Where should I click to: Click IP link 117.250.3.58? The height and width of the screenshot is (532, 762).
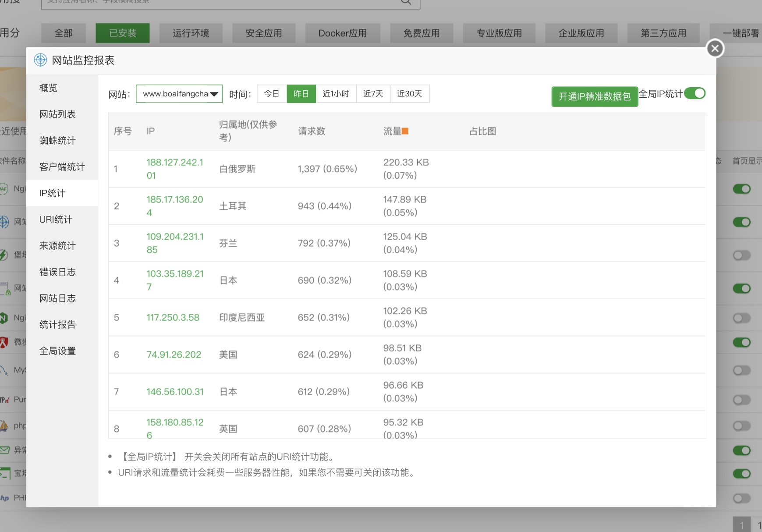(173, 318)
